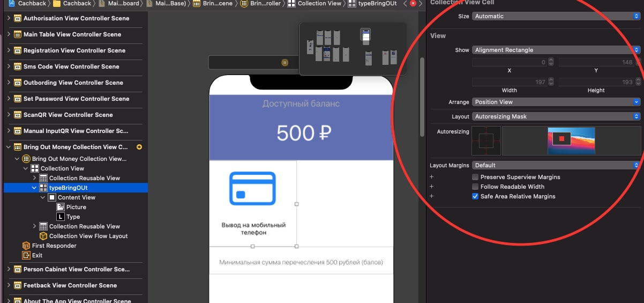Image resolution: width=644 pixels, height=303 pixels.
Task: Click the autoresizing preview thumbnail
Action: click(x=571, y=141)
